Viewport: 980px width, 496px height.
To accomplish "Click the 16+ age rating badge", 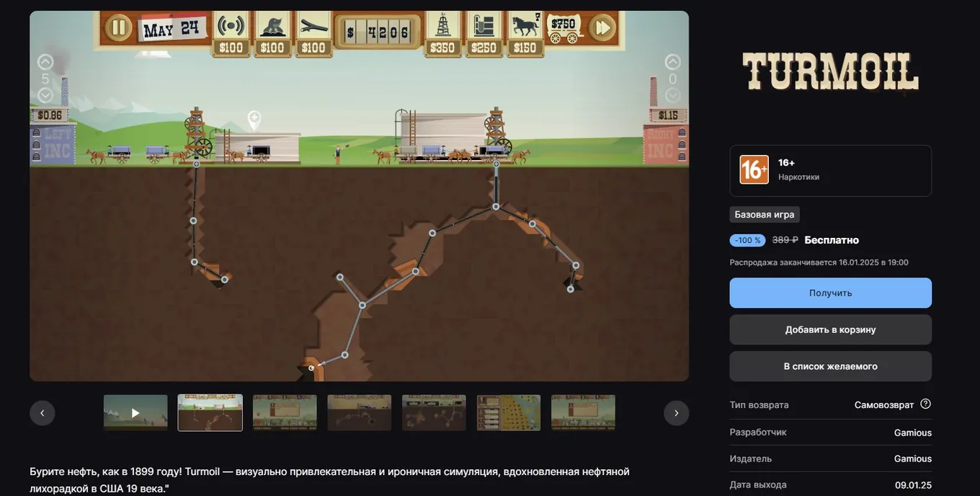I will point(754,170).
